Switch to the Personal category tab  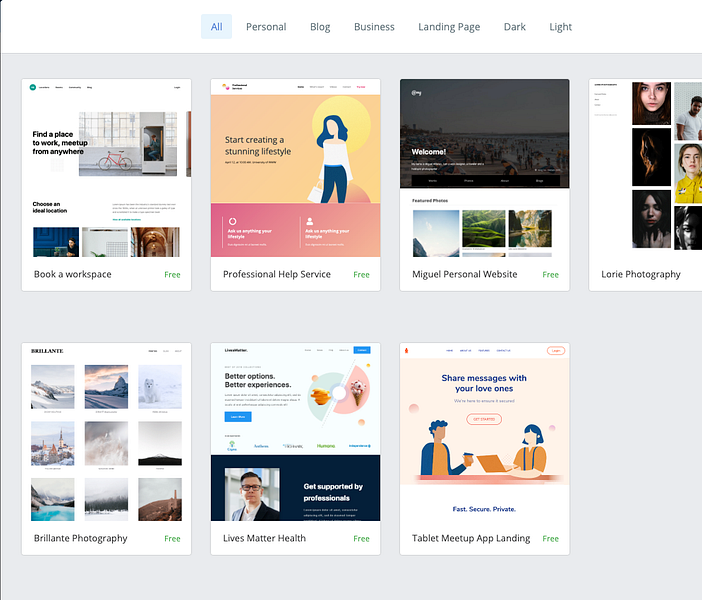266,26
